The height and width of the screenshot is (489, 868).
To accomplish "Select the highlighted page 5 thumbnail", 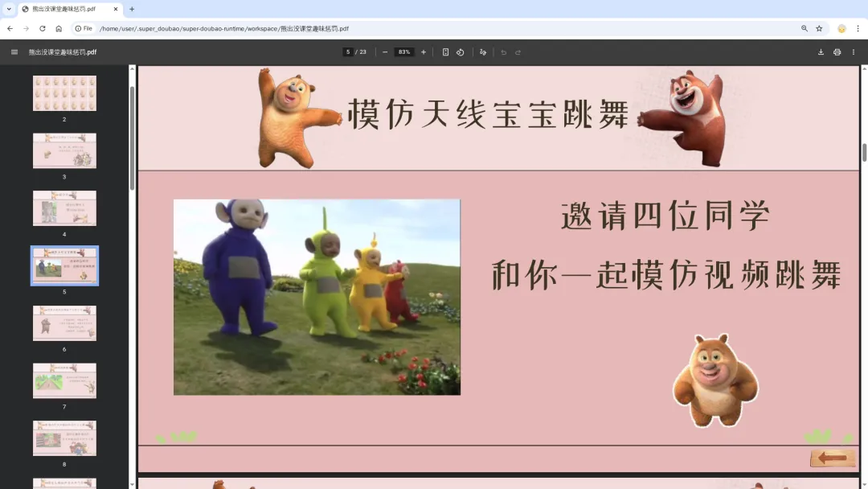I will [x=64, y=266].
